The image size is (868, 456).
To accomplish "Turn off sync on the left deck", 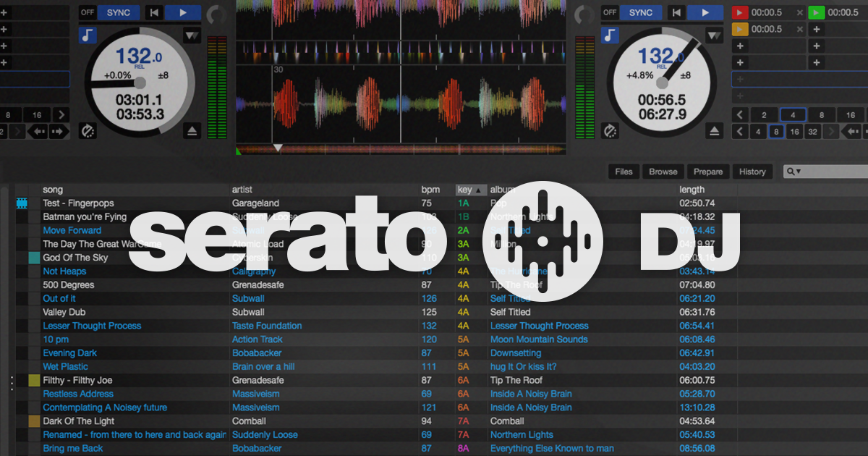I will [88, 12].
